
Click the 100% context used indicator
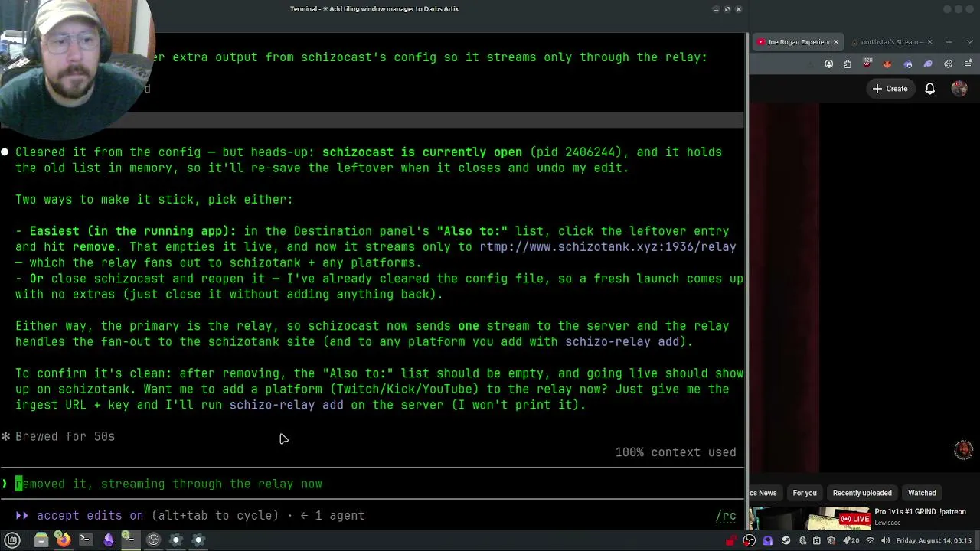click(x=675, y=452)
